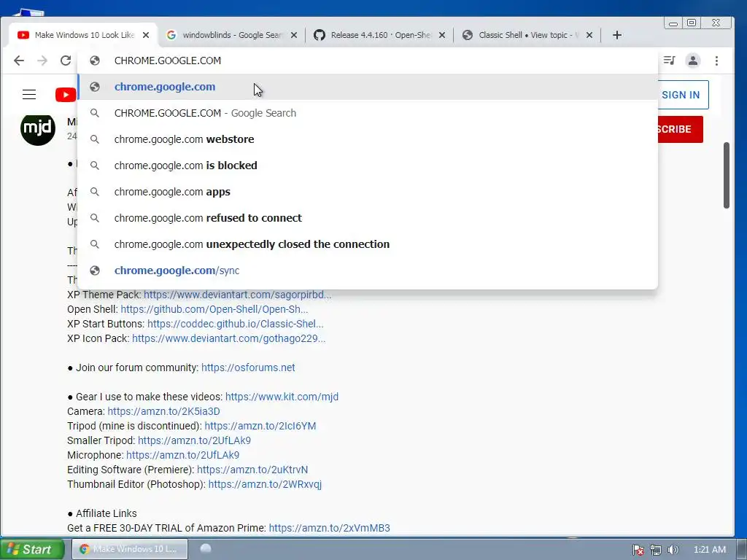The image size is (747, 560).
Task: Open the Chrome three-dot menu
Action: (716, 61)
